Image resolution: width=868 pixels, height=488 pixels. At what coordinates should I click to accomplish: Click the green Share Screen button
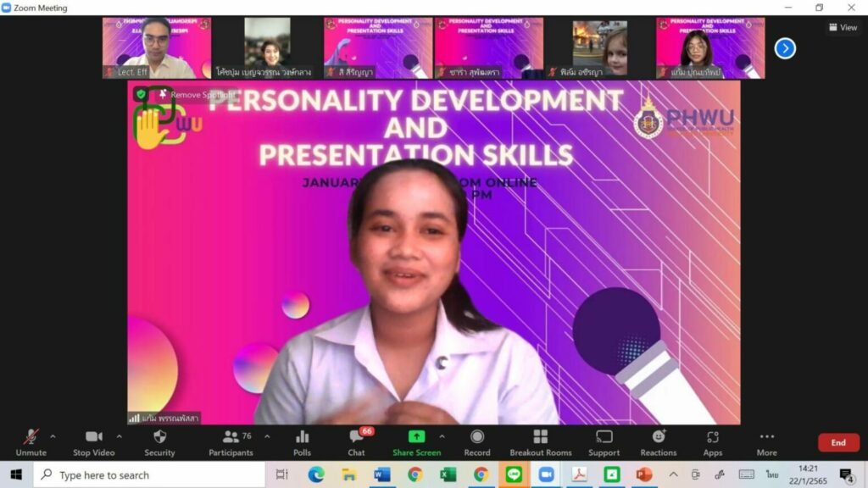(416, 441)
